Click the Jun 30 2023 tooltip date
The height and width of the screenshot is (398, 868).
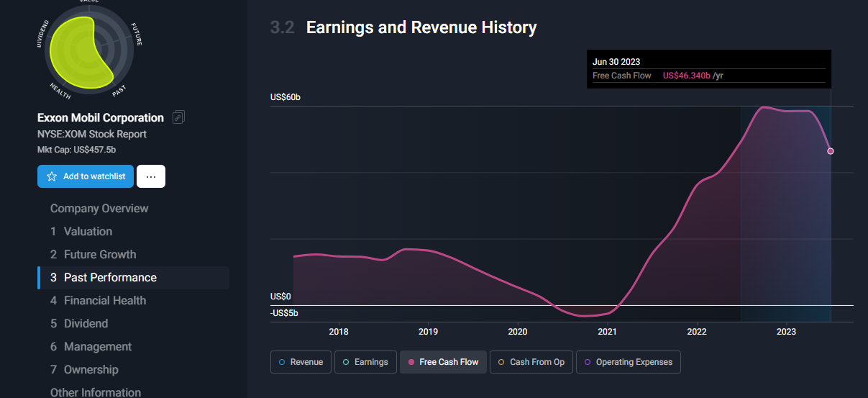(616, 62)
